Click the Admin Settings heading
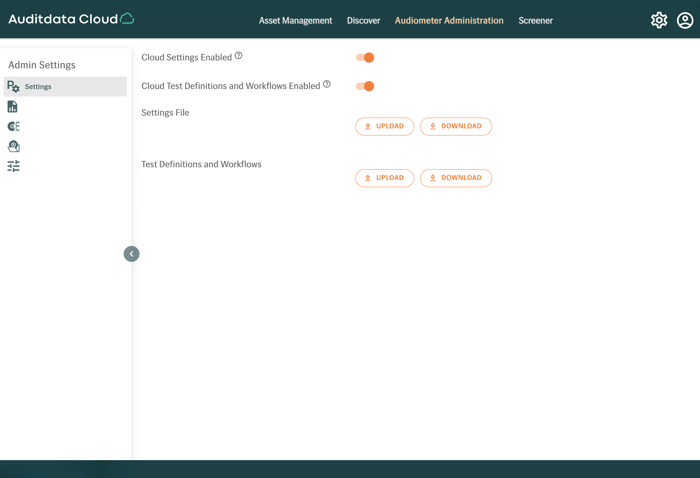 click(42, 65)
